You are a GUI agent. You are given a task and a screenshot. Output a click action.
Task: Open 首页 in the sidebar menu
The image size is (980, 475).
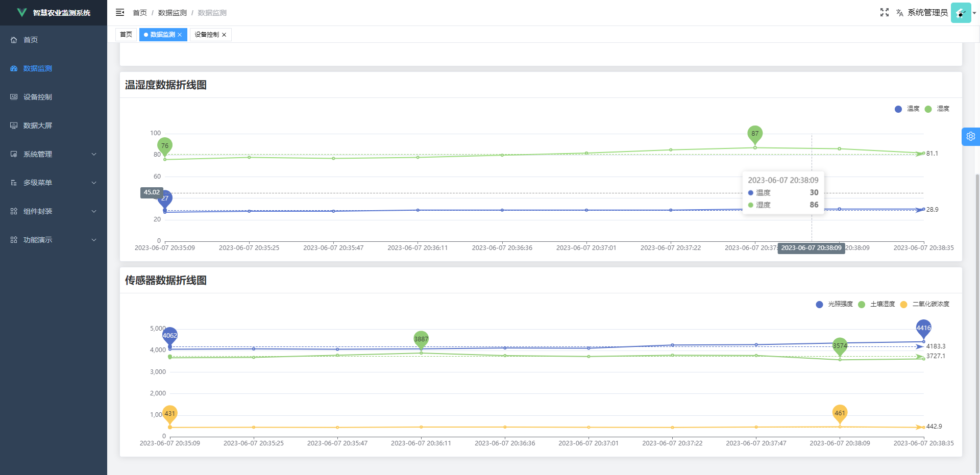[54, 40]
